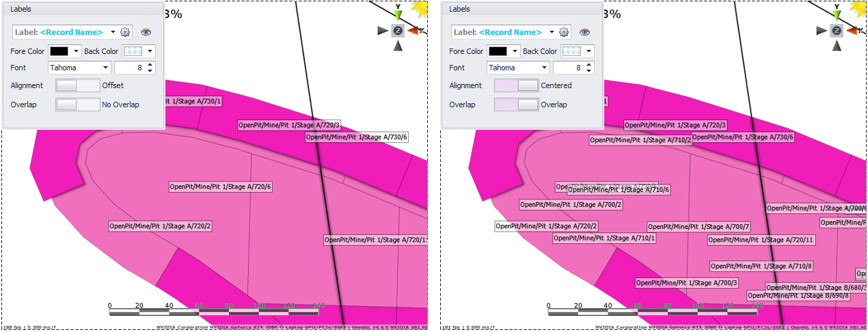
Task: Click black Fore Color swatch in left panel
Action: pyautogui.click(x=59, y=51)
